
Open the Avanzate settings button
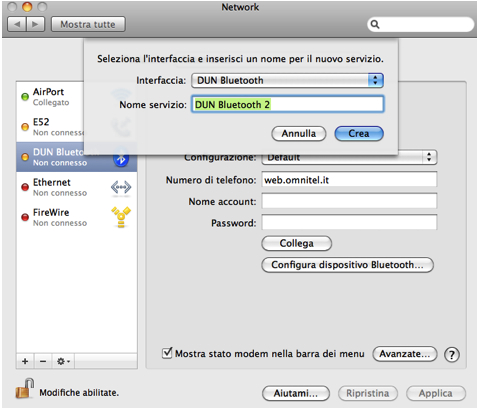pos(405,354)
